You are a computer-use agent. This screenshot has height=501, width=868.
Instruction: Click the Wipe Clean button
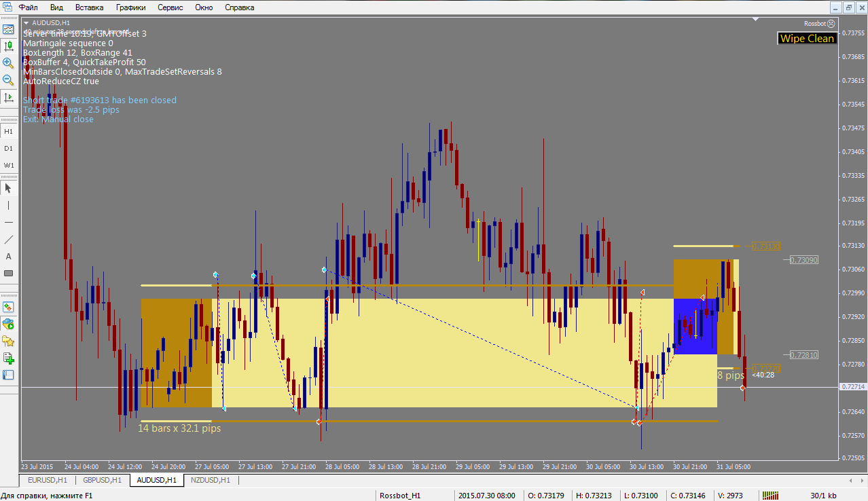point(807,39)
